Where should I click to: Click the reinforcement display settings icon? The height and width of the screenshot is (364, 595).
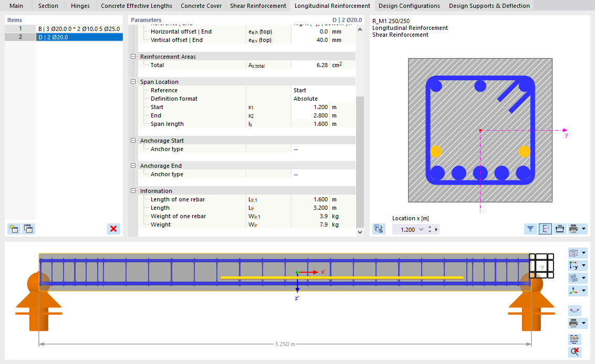tap(575, 339)
